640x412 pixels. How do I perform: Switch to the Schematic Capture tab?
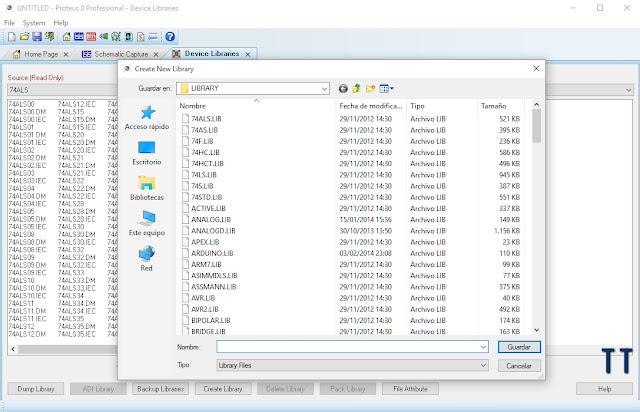tap(121, 54)
